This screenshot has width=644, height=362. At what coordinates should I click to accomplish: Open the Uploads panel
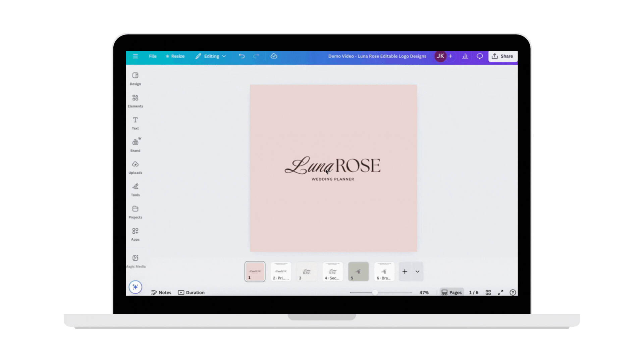(x=135, y=167)
